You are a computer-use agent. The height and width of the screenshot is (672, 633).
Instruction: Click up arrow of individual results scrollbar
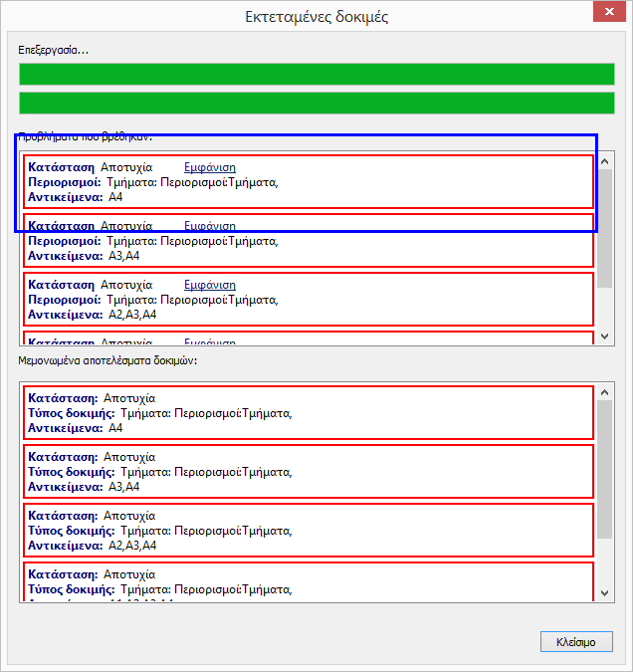[x=605, y=390]
